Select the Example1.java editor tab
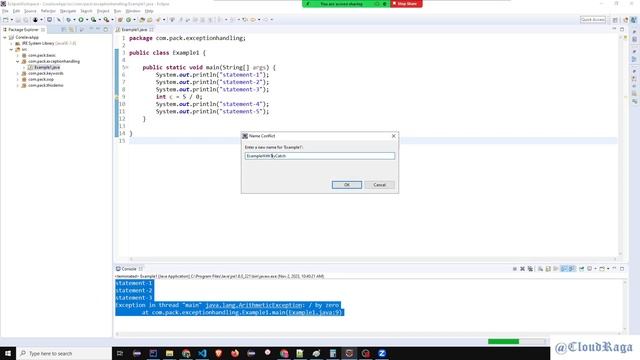The width and height of the screenshot is (640, 360). point(134,29)
